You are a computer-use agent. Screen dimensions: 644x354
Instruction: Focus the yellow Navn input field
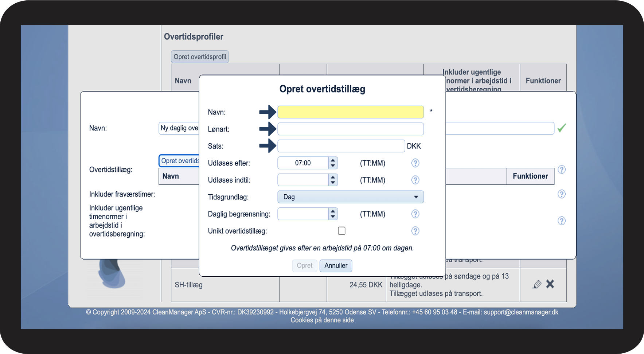pyautogui.click(x=350, y=112)
